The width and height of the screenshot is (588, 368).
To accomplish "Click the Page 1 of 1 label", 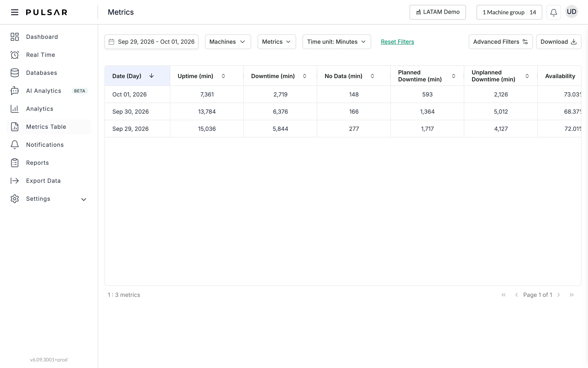I will pyautogui.click(x=537, y=295).
